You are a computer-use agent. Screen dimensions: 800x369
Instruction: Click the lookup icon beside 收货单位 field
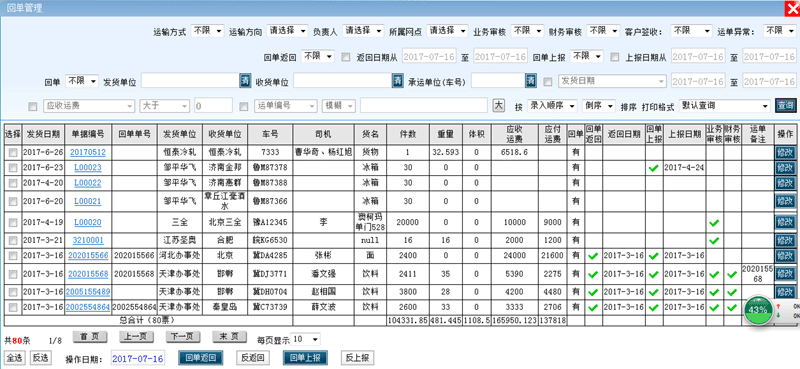[x=397, y=81]
